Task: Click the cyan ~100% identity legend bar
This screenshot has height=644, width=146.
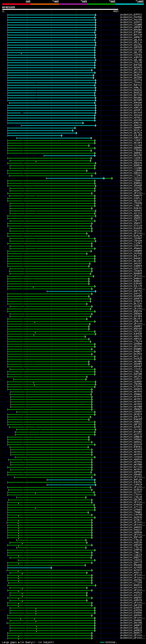Action: click(130, 4)
